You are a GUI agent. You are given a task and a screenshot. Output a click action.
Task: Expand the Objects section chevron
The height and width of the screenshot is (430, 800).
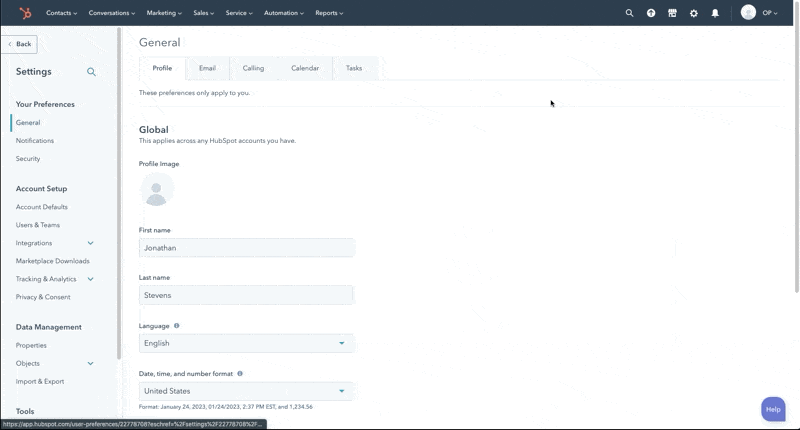(90, 364)
